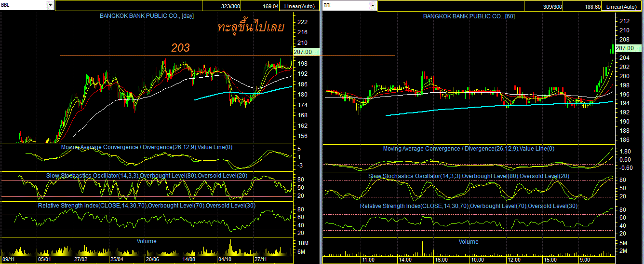644x264 pixels.
Task: Click the 12:00 time on the 60-minute axis
Action: click(x=513, y=259)
